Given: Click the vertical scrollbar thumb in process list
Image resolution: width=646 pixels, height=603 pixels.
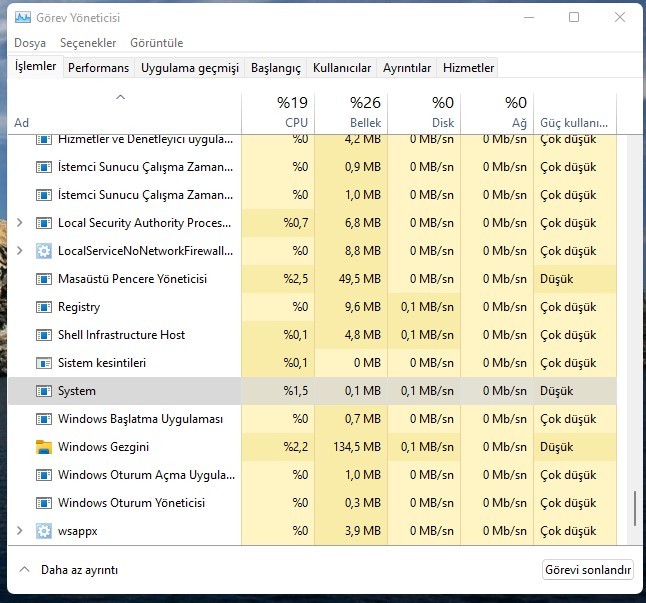Looking at the screenshot, I should point(635,508).
